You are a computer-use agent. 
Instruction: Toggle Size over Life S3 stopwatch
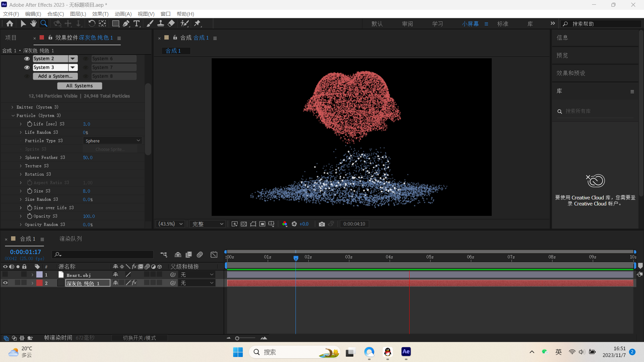[30, 208]
